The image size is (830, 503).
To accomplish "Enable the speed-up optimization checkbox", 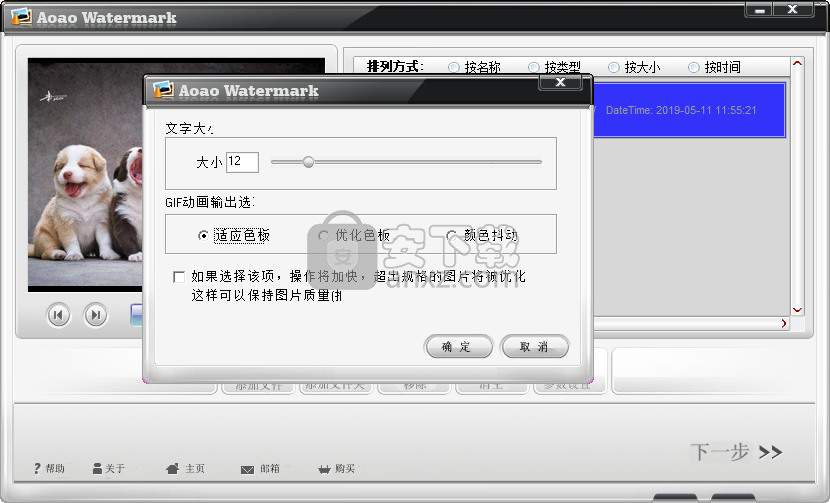I will coord(179,277).
